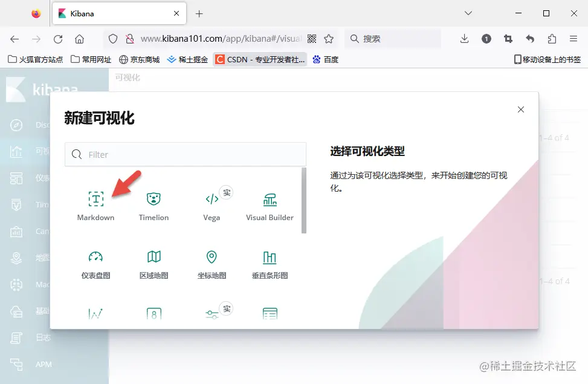Choose the 仪表盘图 gauge visualization

tap(95, 264)
